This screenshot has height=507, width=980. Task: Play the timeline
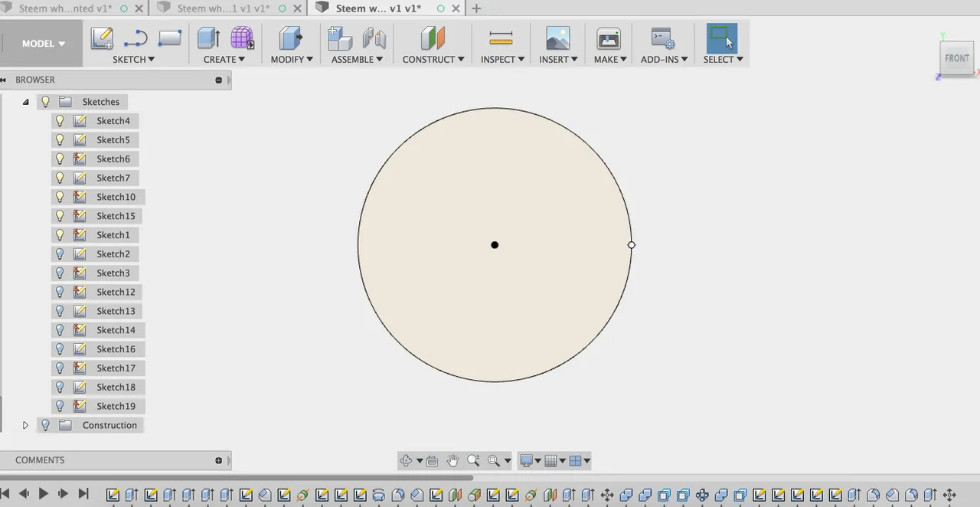point(43,494)
